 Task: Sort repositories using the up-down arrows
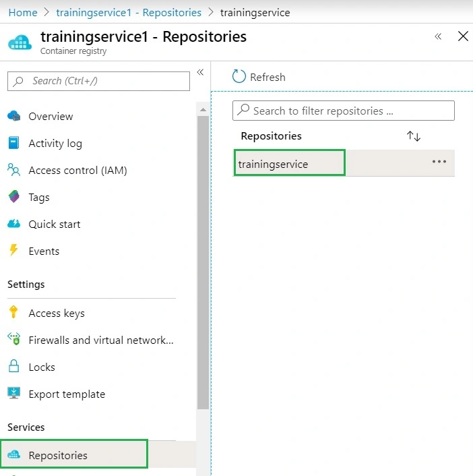point(414,136)
